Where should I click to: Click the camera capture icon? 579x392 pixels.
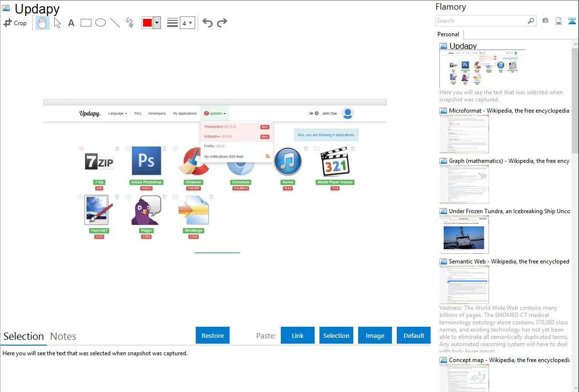coord(545,21)
